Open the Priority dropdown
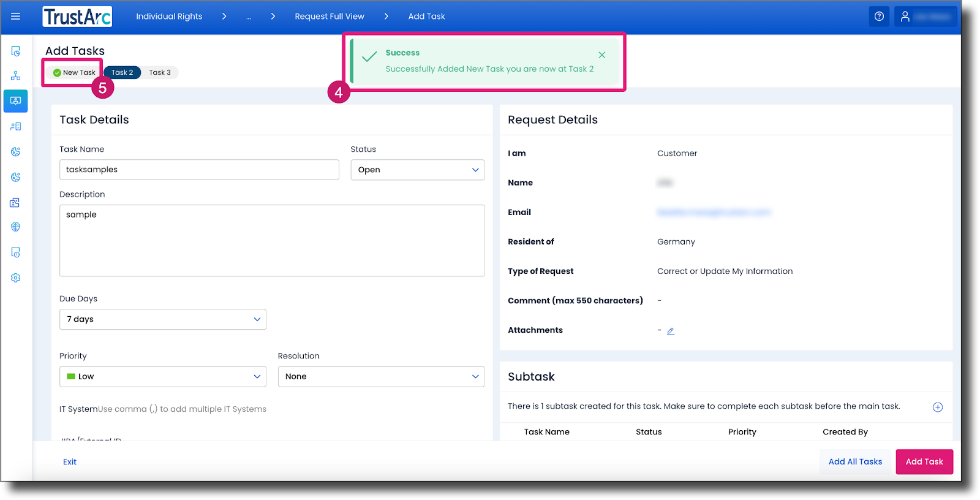Viewport: 980px width, 500px height. tap(163, 376)
